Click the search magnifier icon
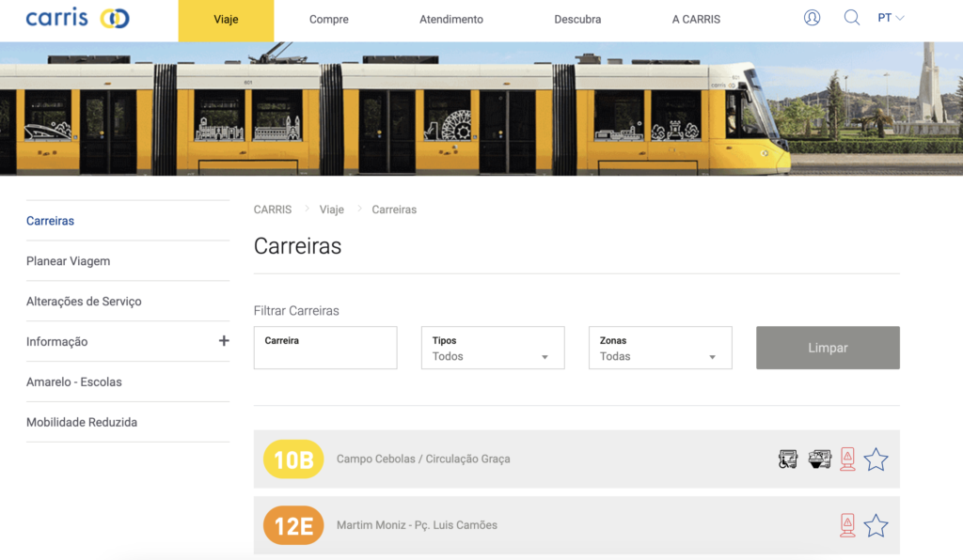 pyautogui.click(x=851, y=18)
